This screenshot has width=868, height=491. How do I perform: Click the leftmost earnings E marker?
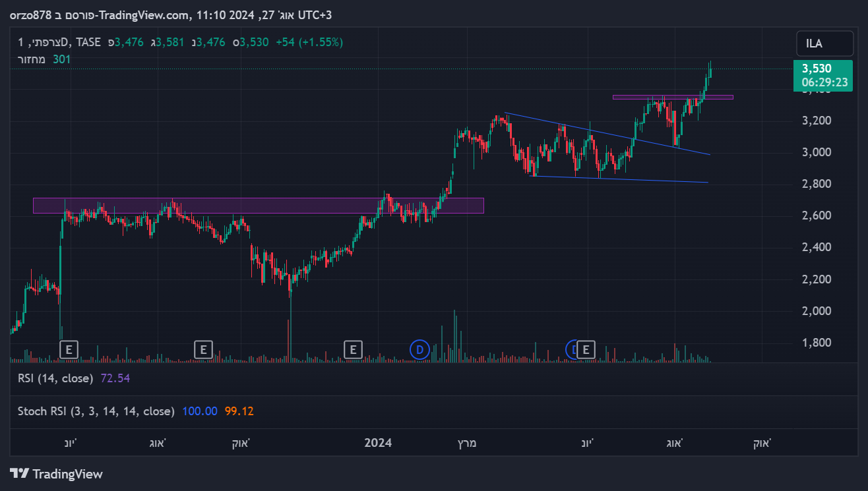click(x=69, y=349)
